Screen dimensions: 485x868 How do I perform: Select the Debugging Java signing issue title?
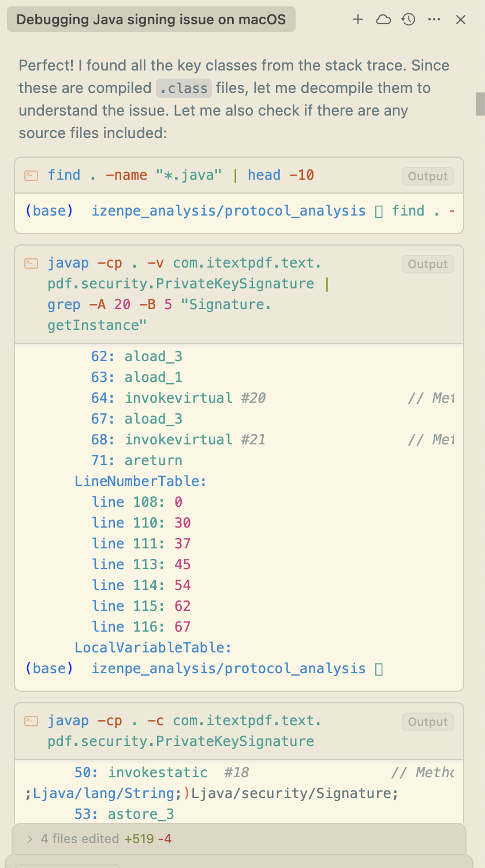[x=151, y=19]
